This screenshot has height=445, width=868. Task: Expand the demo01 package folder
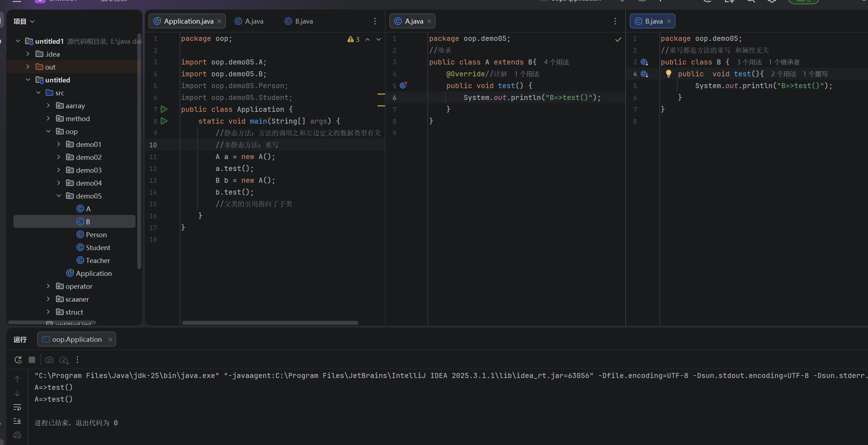pyautogui.click(x=59, y=144)
